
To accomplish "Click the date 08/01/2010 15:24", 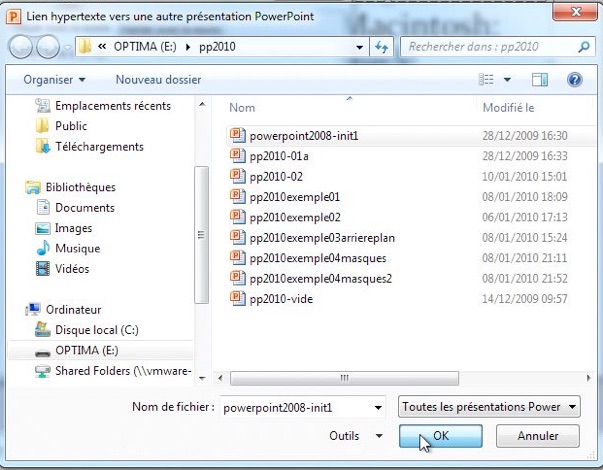I will [x=525, y=238].
